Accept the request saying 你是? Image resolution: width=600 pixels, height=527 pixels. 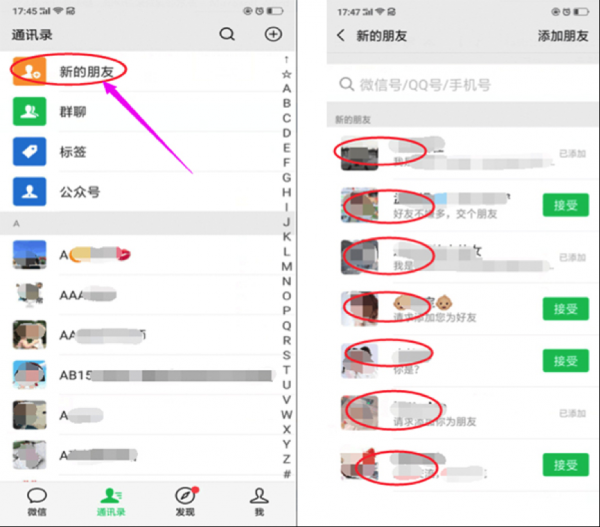[566, 361]
